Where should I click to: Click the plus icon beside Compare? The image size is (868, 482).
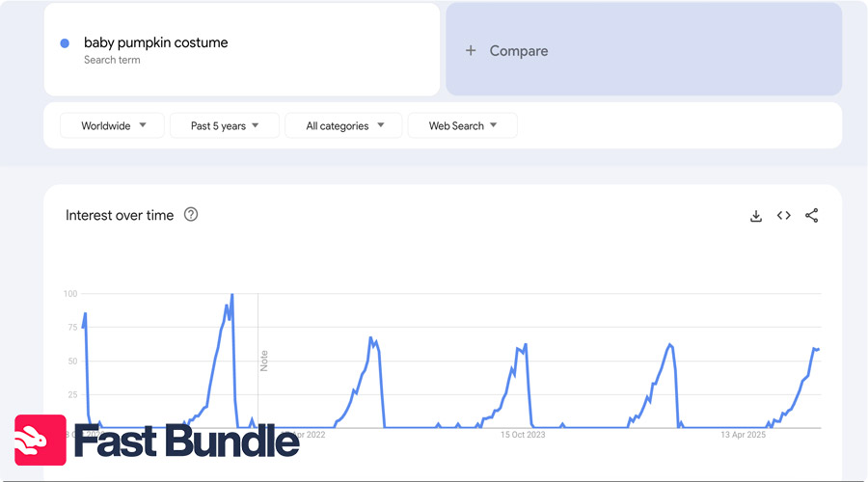tap(471, 51)
